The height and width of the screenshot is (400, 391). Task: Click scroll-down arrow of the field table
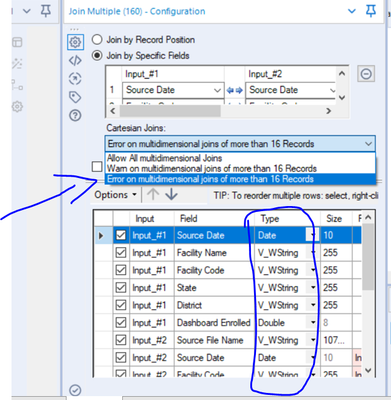(368, 370)
